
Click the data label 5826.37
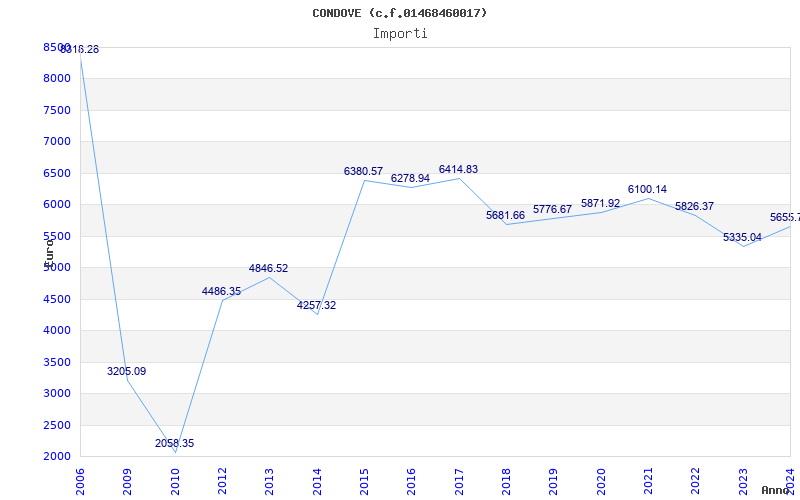[694, 206]
